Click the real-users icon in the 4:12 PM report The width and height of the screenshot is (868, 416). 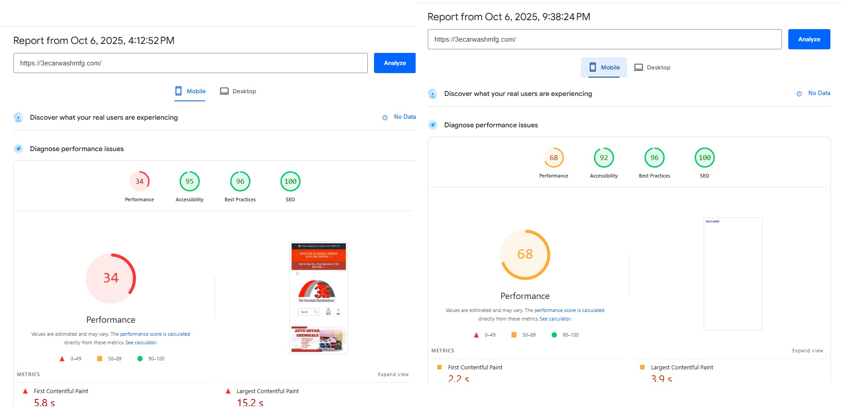point(18,117)
